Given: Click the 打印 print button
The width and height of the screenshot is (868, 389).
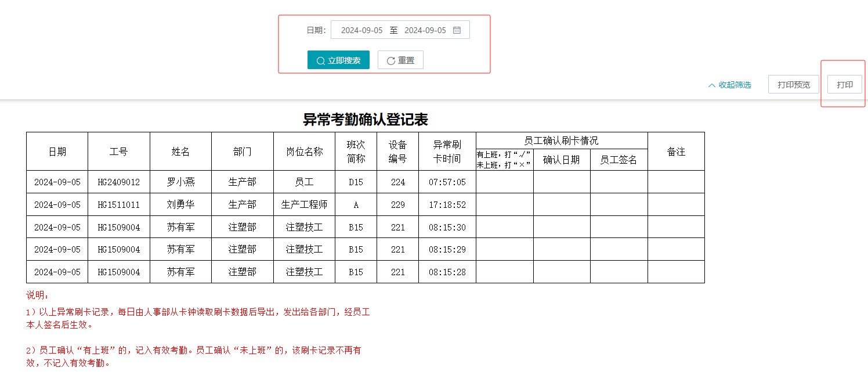Looking at the screenshot, I should [844, 84].
